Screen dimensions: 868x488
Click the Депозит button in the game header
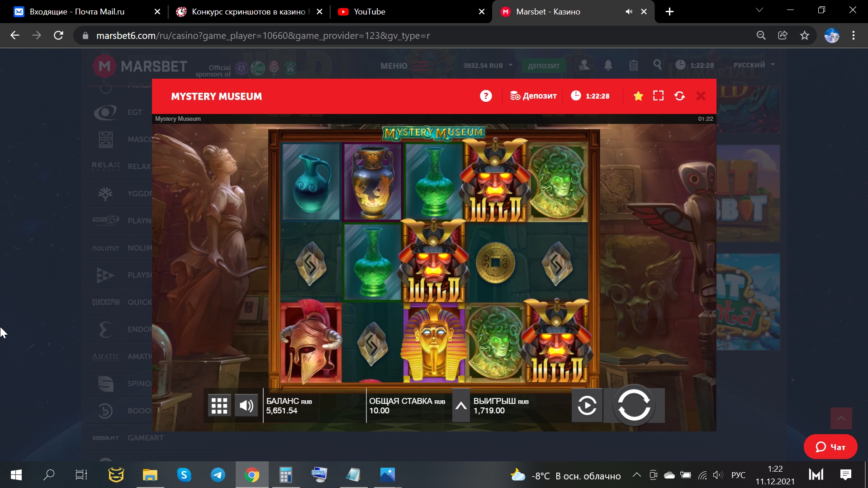[533, 96]
